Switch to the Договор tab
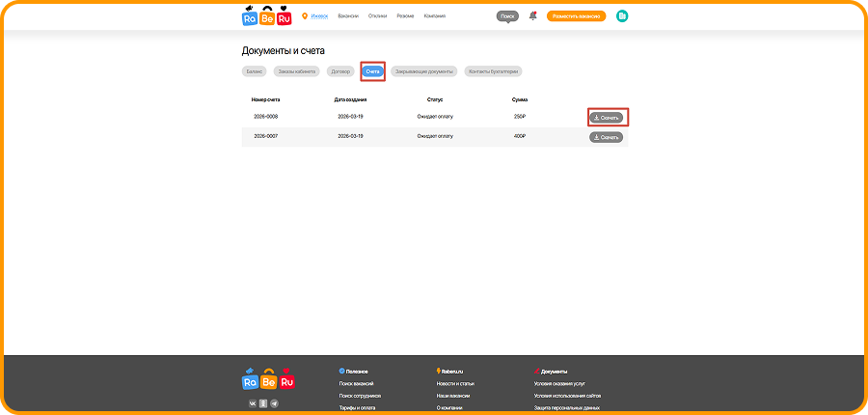The height and width of the screenshot is (415, 868). click(339, 71)
